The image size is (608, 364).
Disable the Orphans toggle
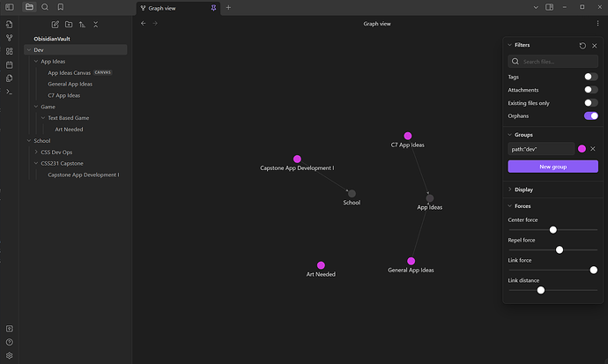tap(591, 115)
